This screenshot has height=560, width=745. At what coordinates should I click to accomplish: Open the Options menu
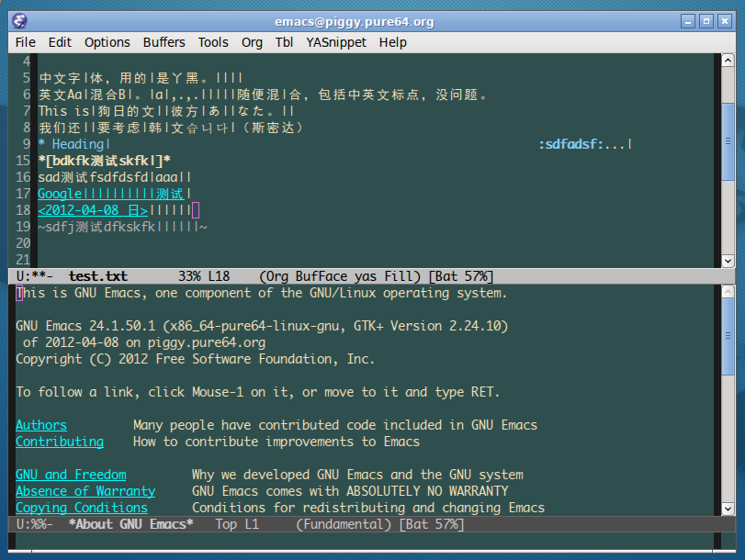107,43
